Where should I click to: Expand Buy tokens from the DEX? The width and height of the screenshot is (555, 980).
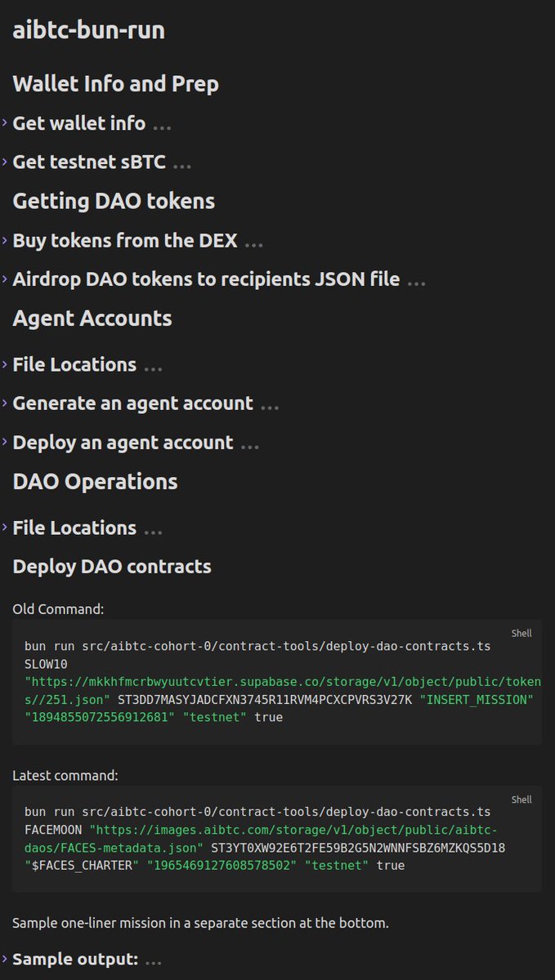5,241
